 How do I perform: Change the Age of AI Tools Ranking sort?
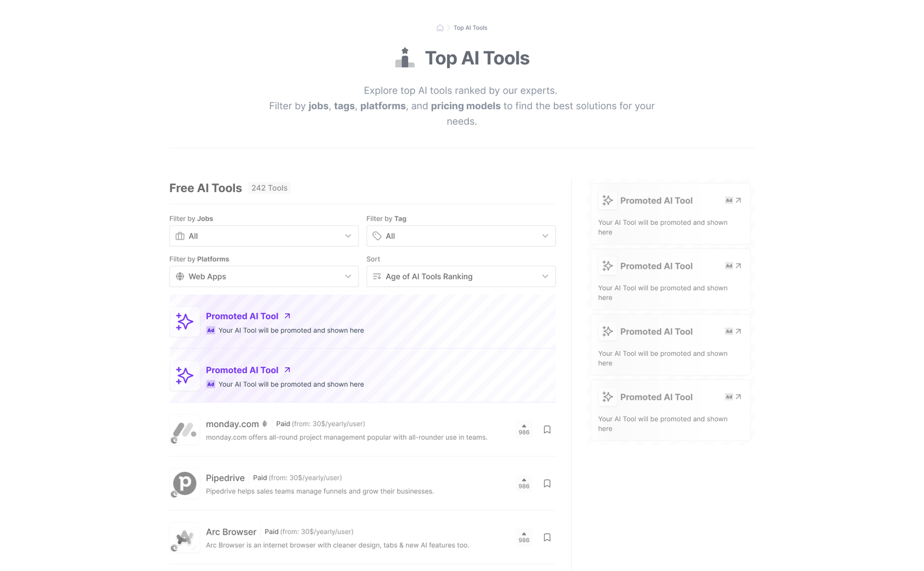point(461,276)
